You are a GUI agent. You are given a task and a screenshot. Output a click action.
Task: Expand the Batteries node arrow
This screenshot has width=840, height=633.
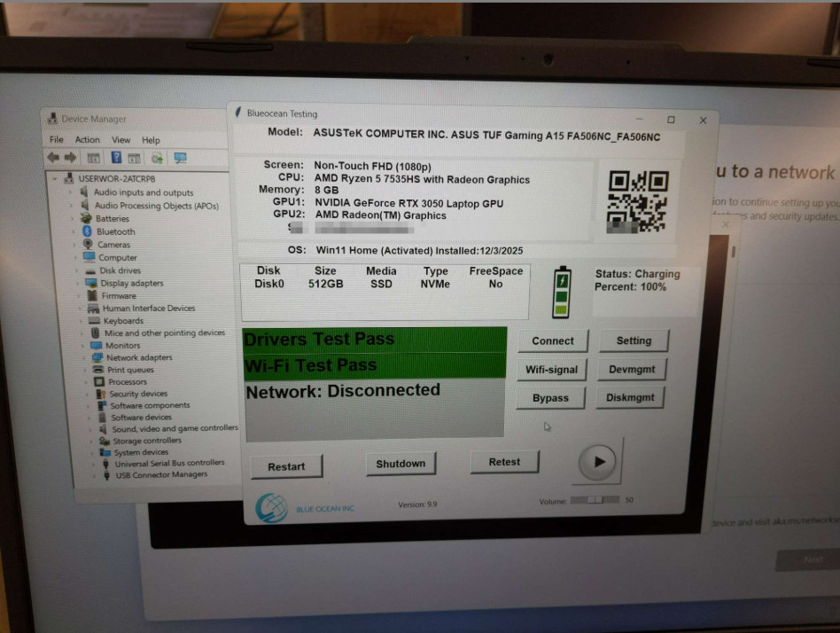tap(73, 218)
